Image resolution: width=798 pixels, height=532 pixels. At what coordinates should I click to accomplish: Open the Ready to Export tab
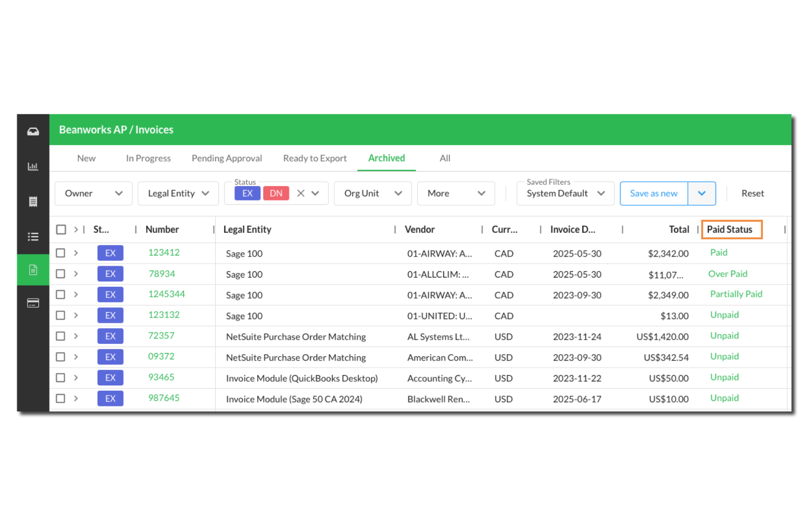(315, 158)
